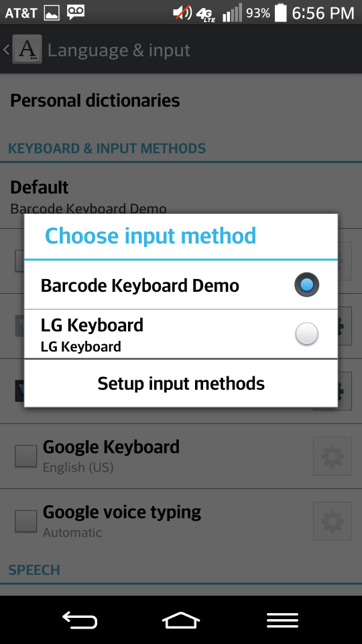Image resolution: width=362 pixels, height=644 pixels.
Task: Tap the muted volume status icon
Action: point(182,13)
